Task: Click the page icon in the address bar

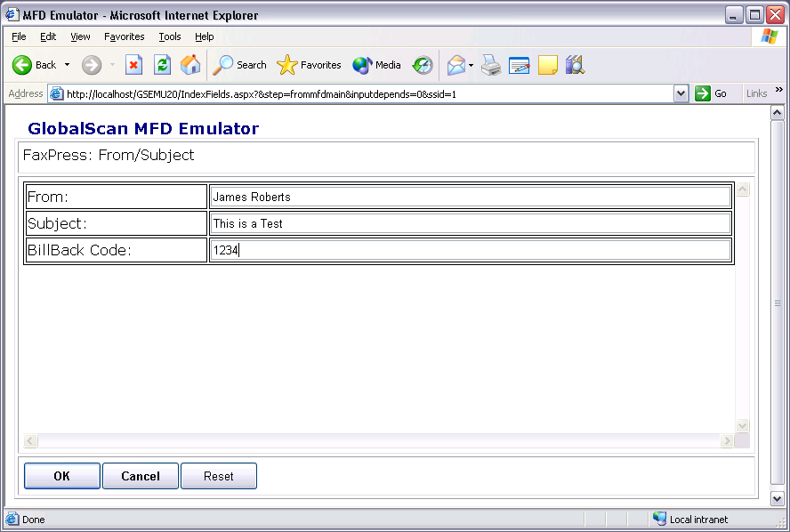Action: 57,93
